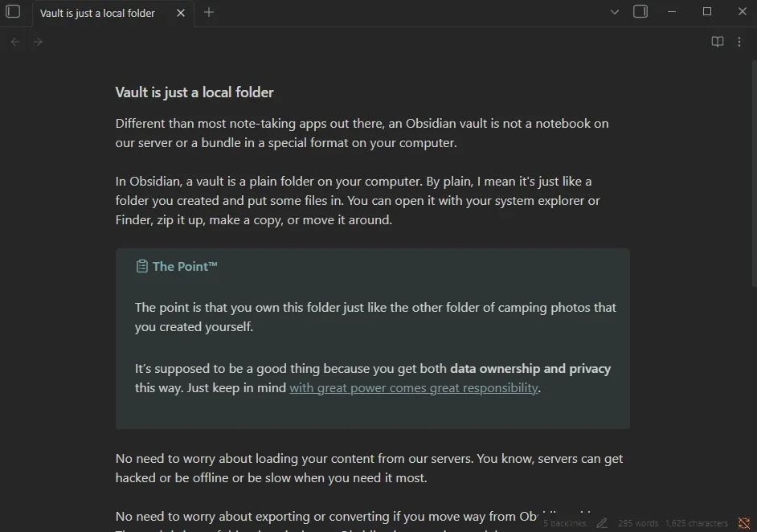Open the window control chevron dropdown
The width and height of the screenshot is (757, 532).
click(x=615, y=12)
